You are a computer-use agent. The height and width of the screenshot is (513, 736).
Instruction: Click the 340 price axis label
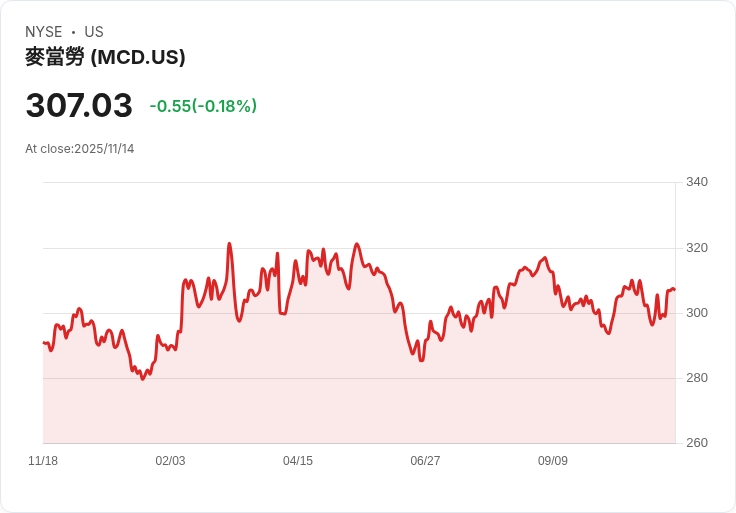tap(697, 182)
